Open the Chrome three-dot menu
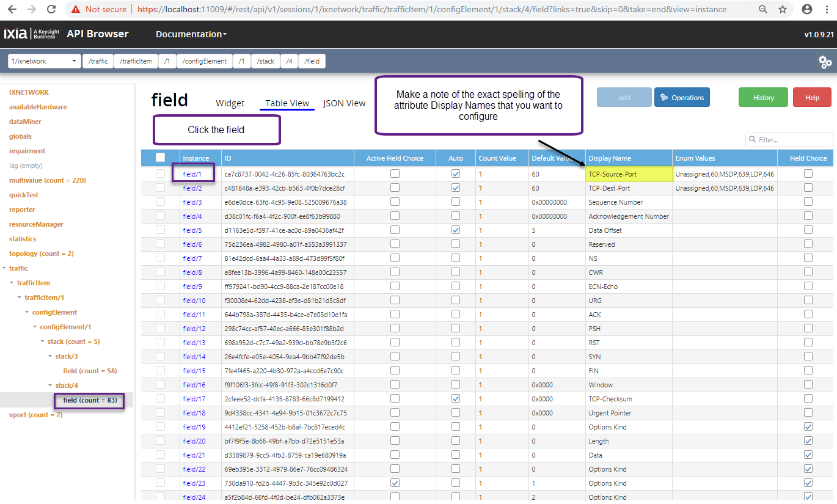 [827, 9]
